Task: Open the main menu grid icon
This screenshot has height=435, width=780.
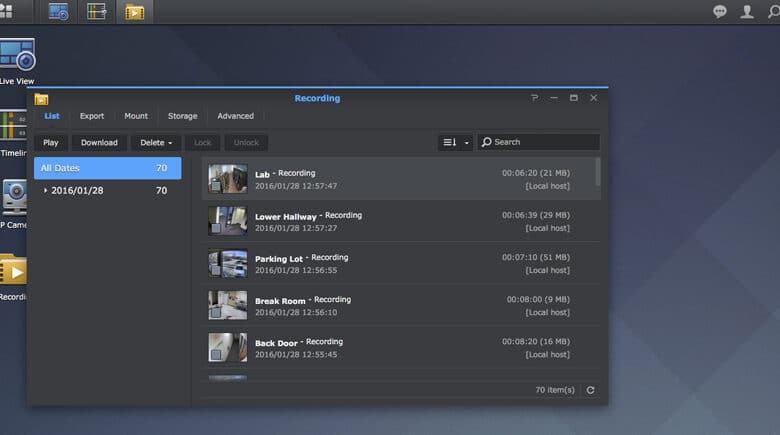Action: pyautogui.click(x=6, y=11)
